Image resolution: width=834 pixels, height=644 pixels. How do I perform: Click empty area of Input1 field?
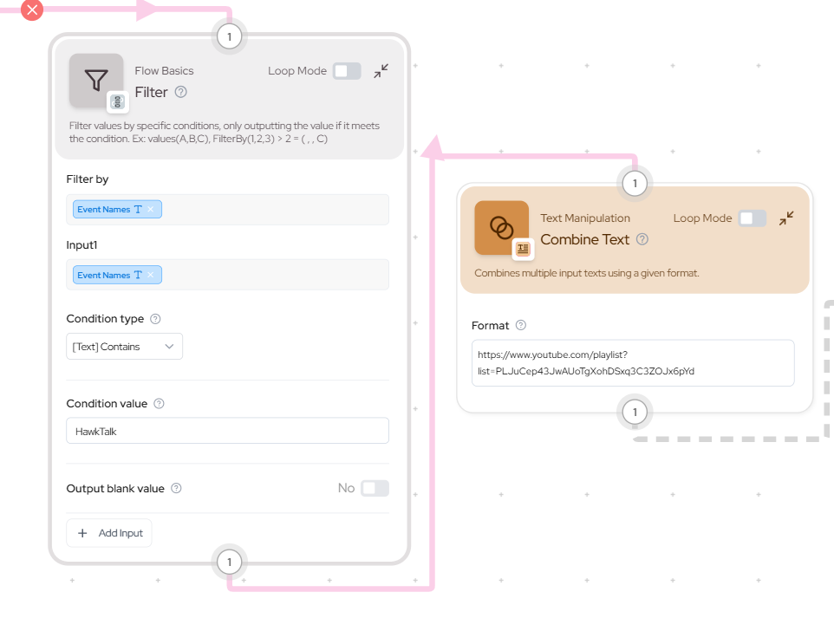[275, 275]
